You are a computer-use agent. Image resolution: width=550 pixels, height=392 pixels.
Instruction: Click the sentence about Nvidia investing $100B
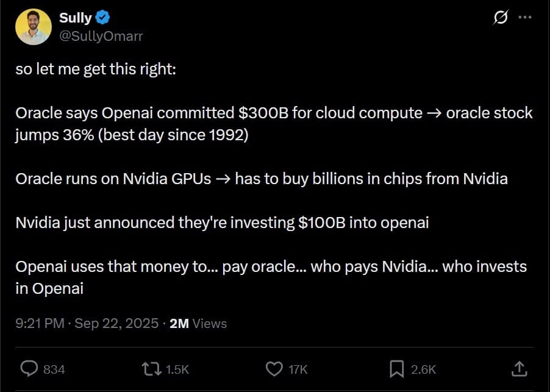tap(222, 223)
